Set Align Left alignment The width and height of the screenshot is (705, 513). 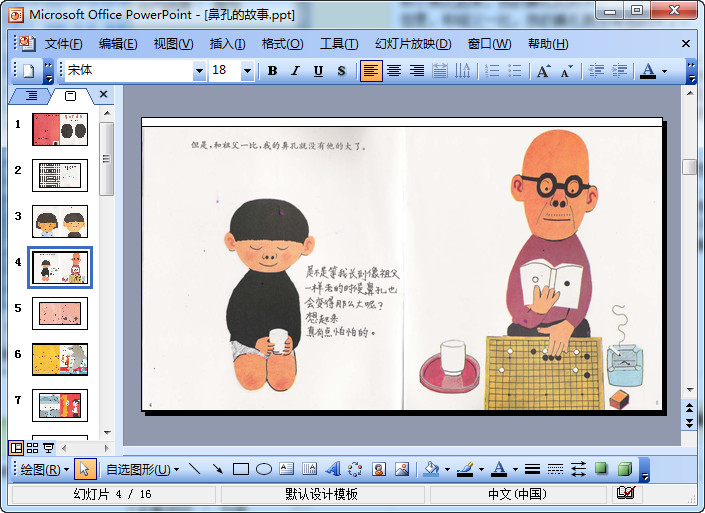(371, 71)
